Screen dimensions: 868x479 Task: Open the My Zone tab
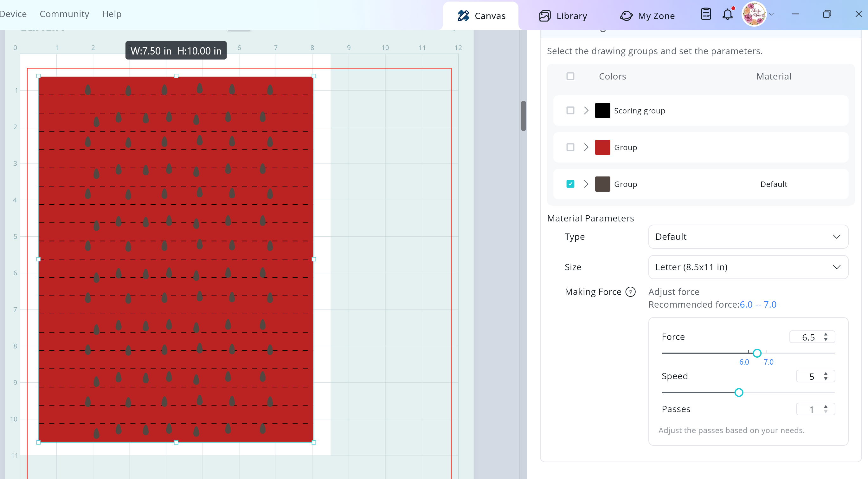647,16
